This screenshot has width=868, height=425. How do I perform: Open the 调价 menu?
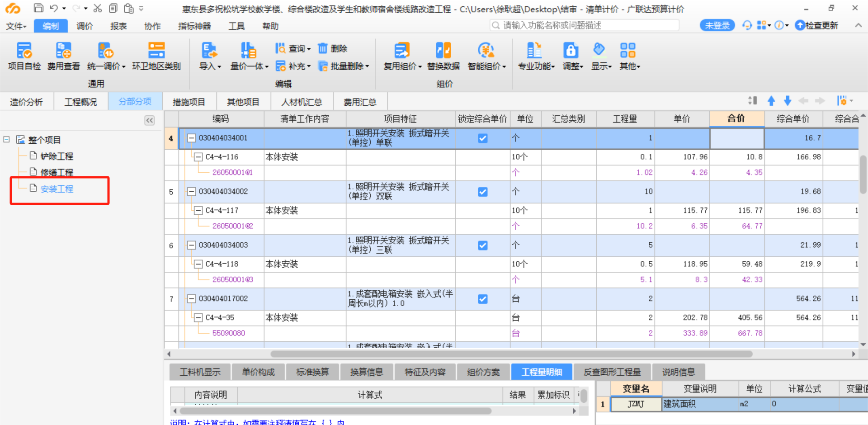85,26
